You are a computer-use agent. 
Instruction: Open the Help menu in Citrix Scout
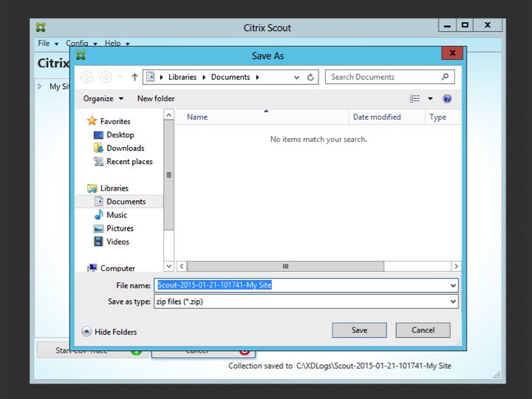(117, 43)
